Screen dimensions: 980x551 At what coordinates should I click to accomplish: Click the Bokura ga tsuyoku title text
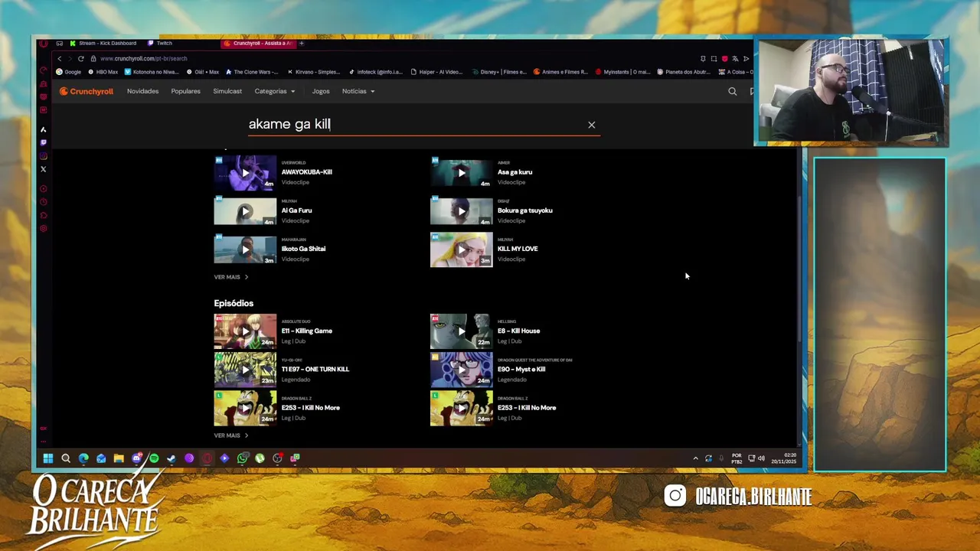tap(525, 210)
